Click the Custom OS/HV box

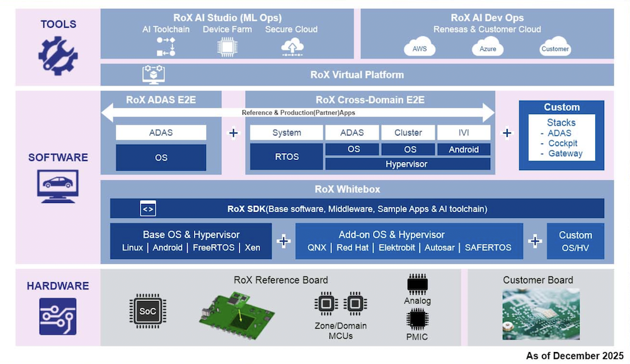pos(575,241)
